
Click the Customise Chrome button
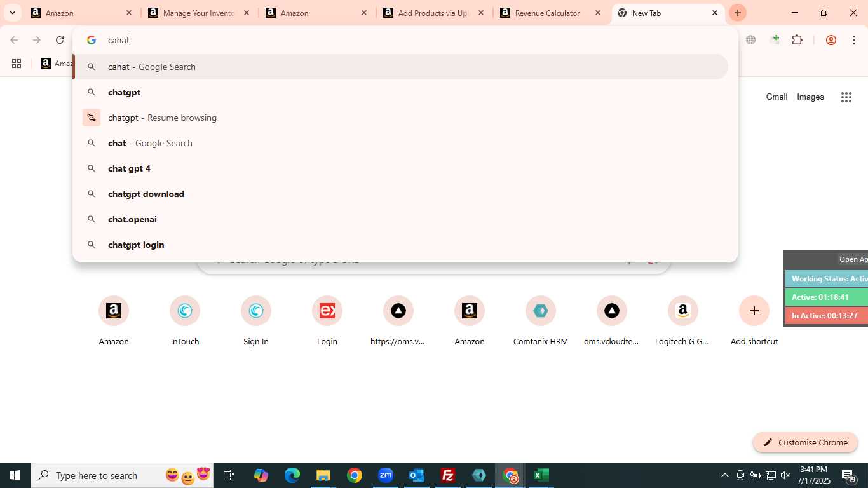click(x=806, y=442)
